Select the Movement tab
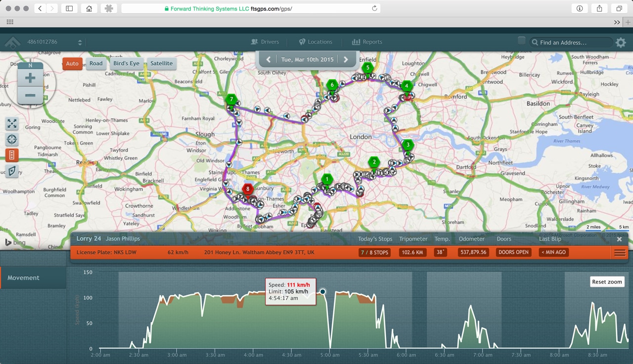The height and width of the screenshot is (364, 633). pyautogui.click(x=33, y=278)
